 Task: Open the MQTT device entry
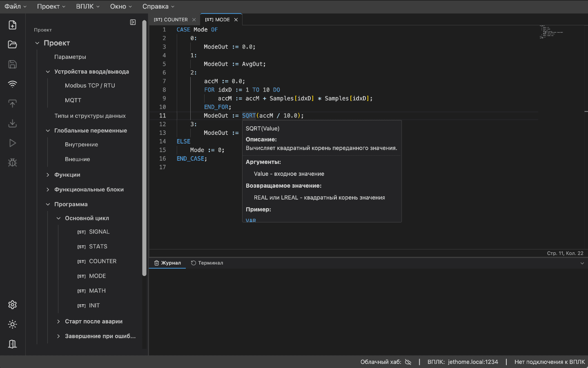73,100
